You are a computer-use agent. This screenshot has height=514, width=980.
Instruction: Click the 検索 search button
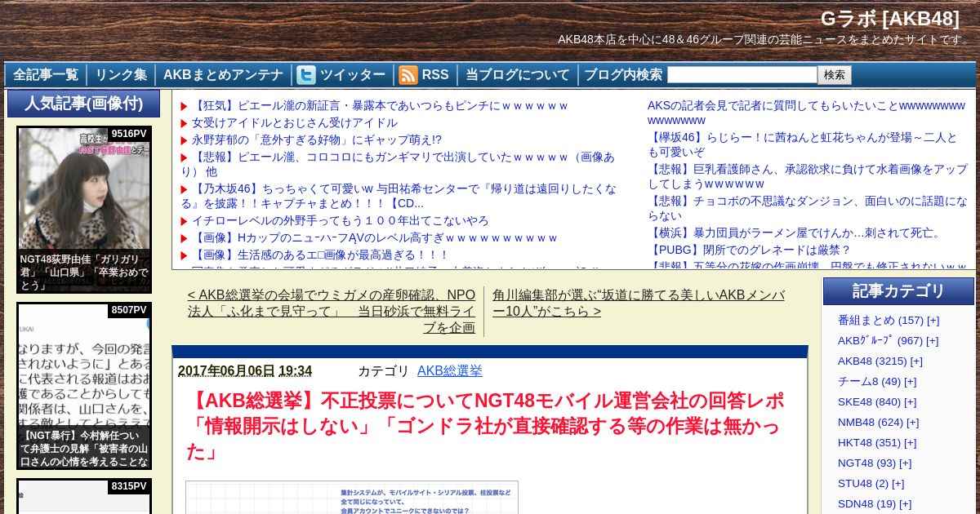835,75
